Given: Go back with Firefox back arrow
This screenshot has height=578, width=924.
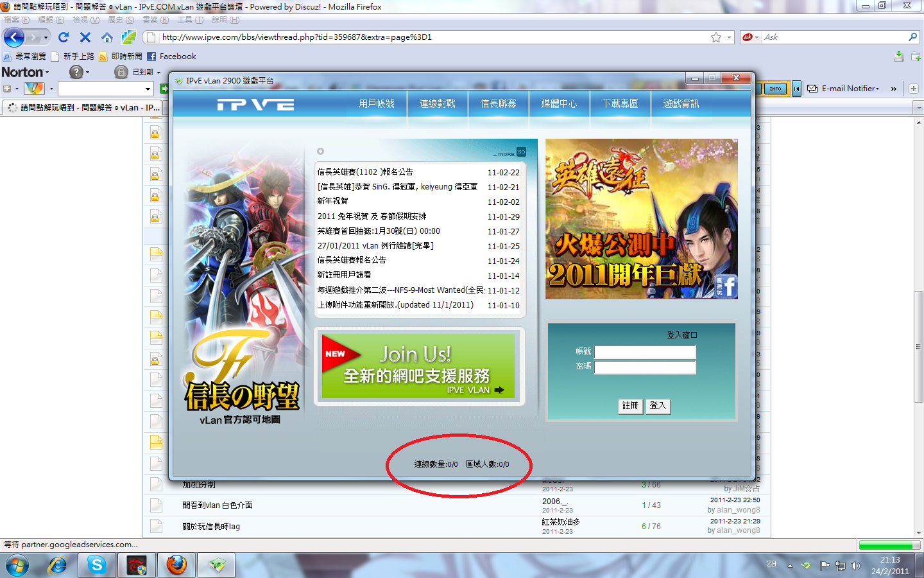Looking at the screenshot, I should point(14,37).
